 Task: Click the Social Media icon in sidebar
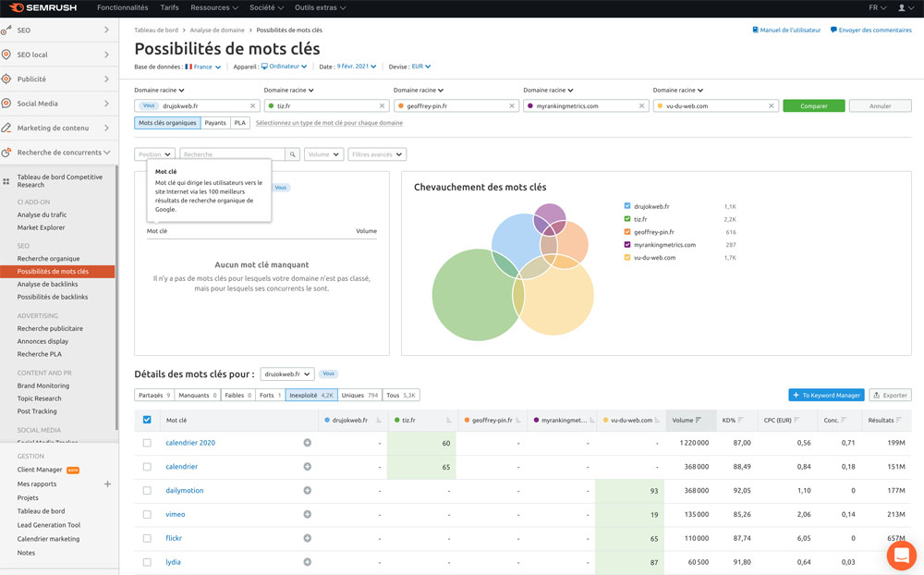(x=6, y=104)
